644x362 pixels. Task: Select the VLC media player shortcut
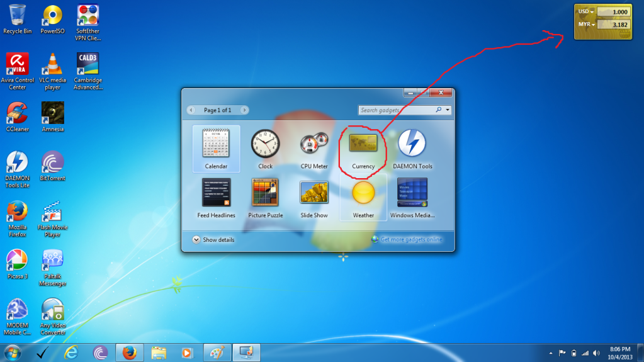(53, 72)
